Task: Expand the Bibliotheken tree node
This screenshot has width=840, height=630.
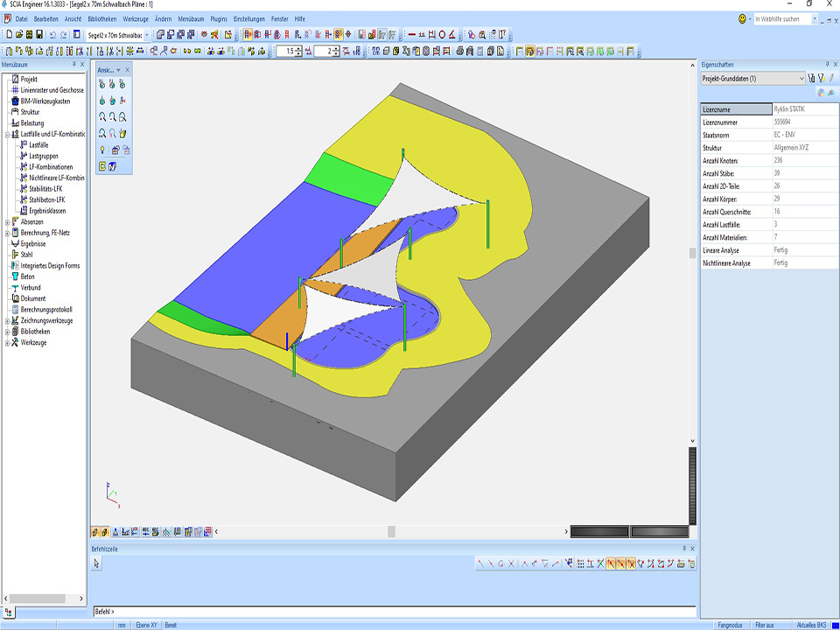Action: pyautogui.click(x=7, y=332)
